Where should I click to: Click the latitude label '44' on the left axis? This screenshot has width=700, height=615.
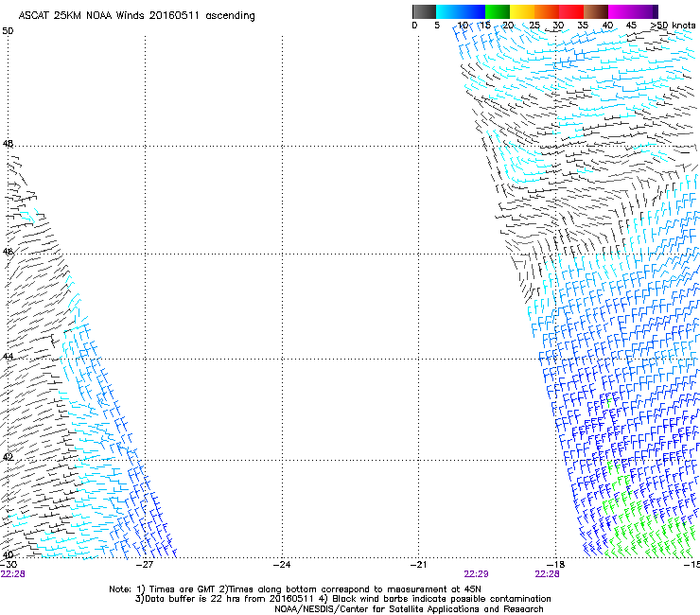[8, 357]
